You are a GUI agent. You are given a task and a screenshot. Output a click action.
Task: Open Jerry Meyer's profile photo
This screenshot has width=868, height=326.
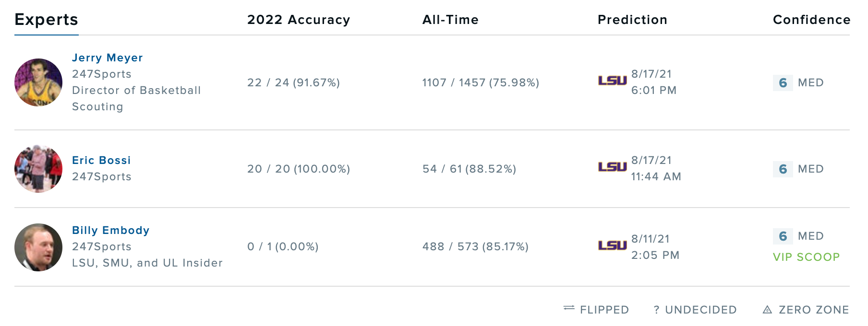pos(38,82)
